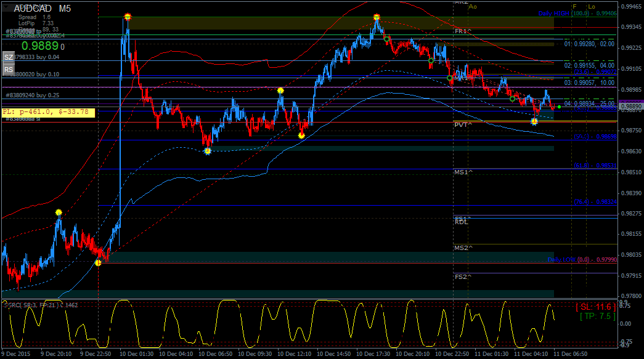
Task: Click 0.98630 on the price scale
Action: click(x=631, y=151)
